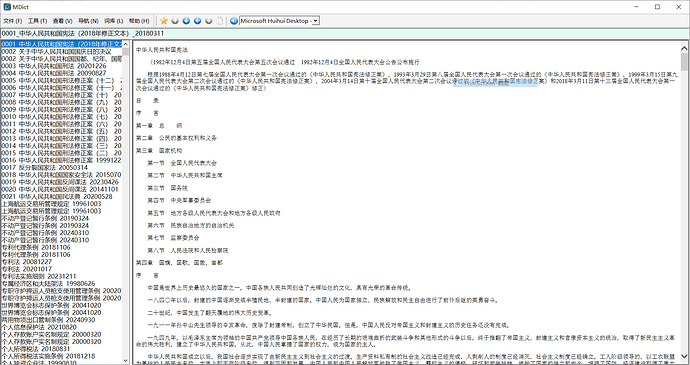Click the gray forward arrow icon
Screen dimensions: 690x365
click(209, 21)
